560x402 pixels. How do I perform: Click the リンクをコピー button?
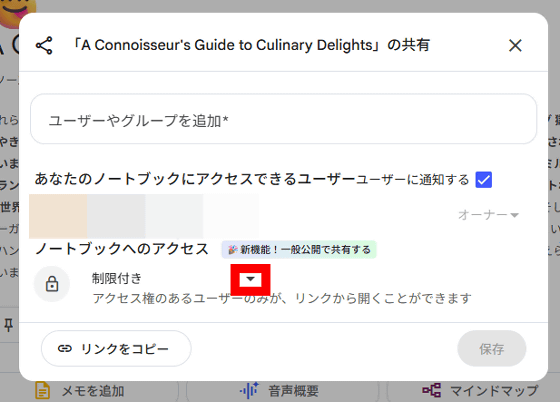point(116,348)
